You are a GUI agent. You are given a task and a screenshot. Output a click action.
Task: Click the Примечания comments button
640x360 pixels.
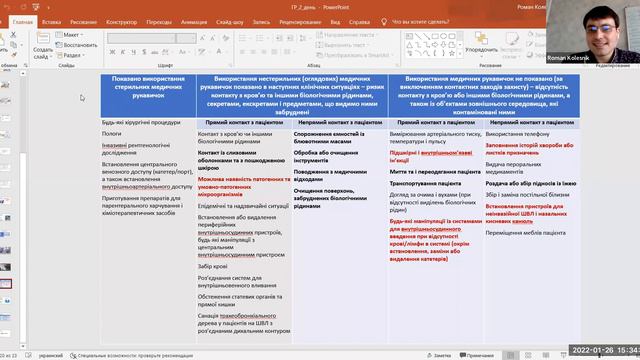477,356
